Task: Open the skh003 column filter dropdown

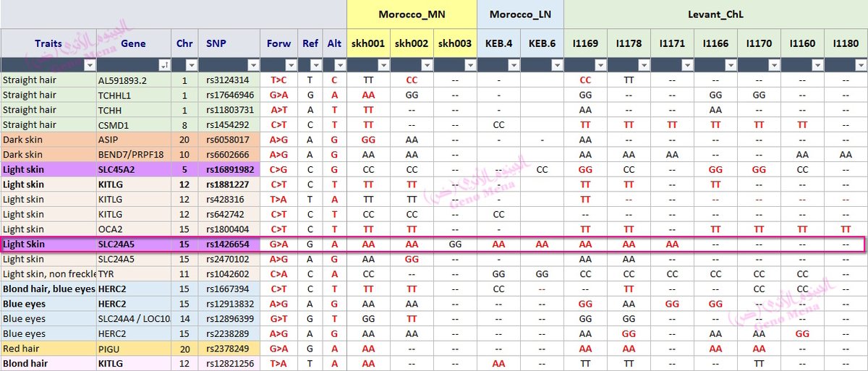Action: pyautogui.click(x=470, y=65)
